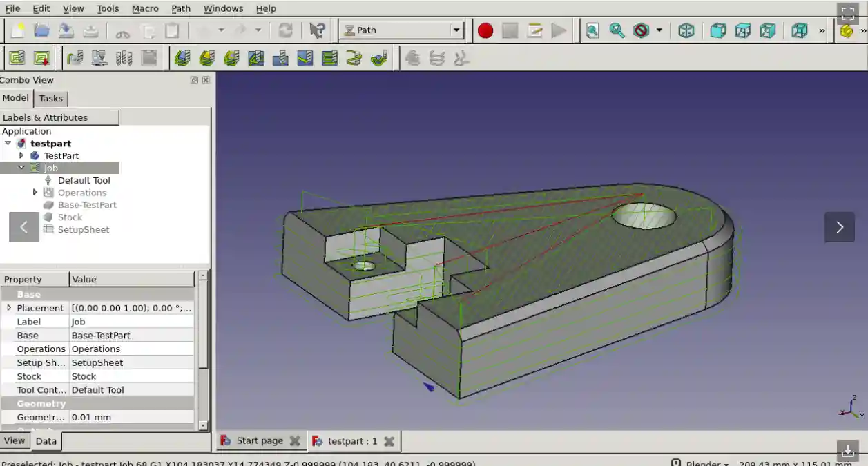The image size is (868, 466).
Task: Expand the Operations tree node
Action: pyautogui.click(x=35, y=193)
